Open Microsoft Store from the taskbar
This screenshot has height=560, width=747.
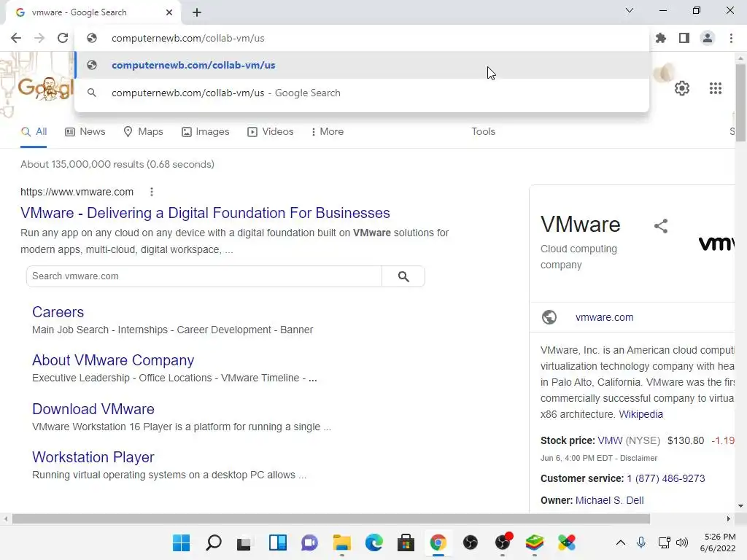pos(406,542)
